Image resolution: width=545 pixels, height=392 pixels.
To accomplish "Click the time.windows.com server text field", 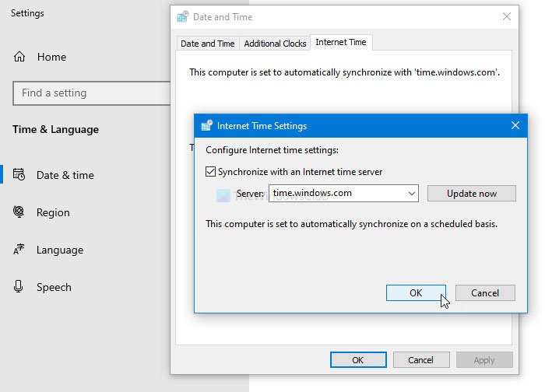I will coord(335,193).
